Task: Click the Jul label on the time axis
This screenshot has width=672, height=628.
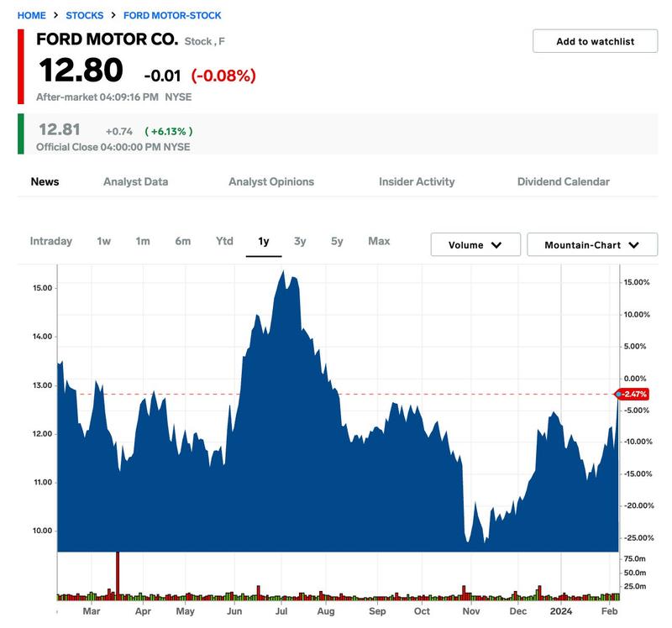Action: (x=281, y=611)
